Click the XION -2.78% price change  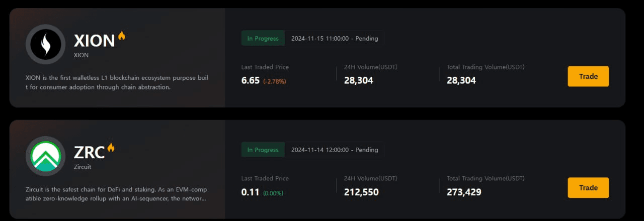tap(275, 81)
